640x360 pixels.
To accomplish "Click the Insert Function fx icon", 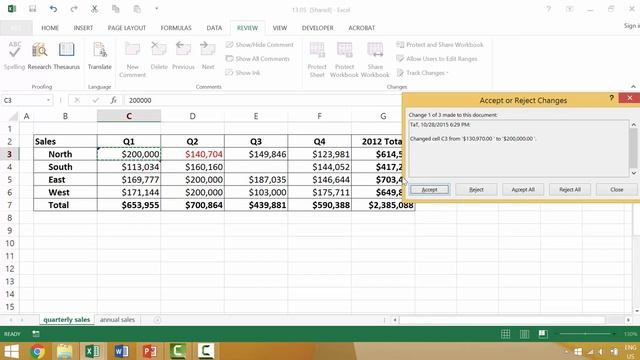I will pos(113,100).
